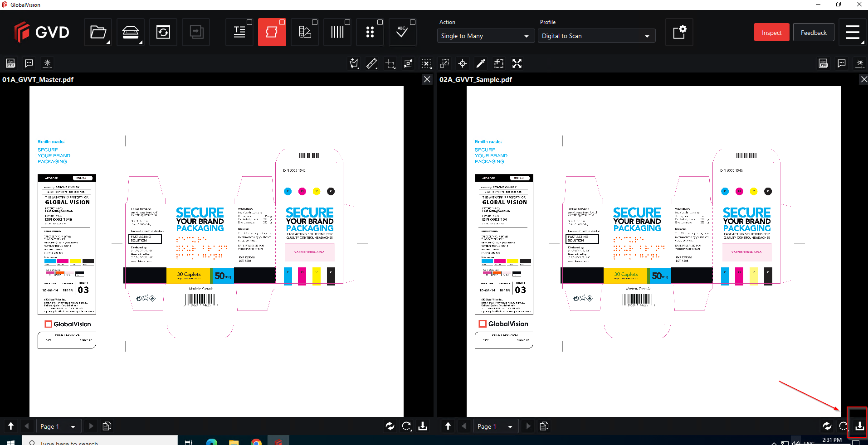Choose the ruler measure tool
The width and height of the screenshot is (868, 445).
372,63
